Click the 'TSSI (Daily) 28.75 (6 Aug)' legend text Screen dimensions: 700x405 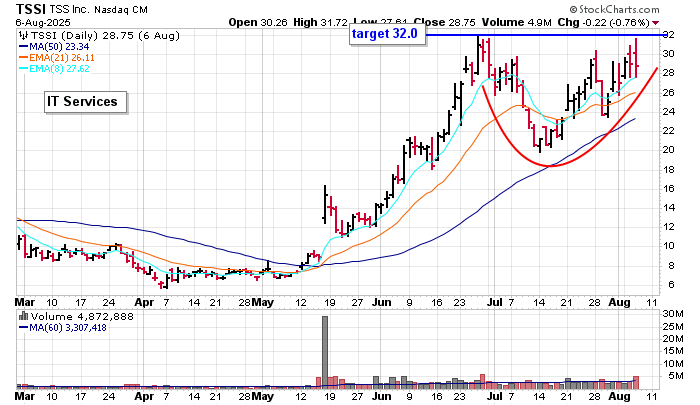pos(105,36)
